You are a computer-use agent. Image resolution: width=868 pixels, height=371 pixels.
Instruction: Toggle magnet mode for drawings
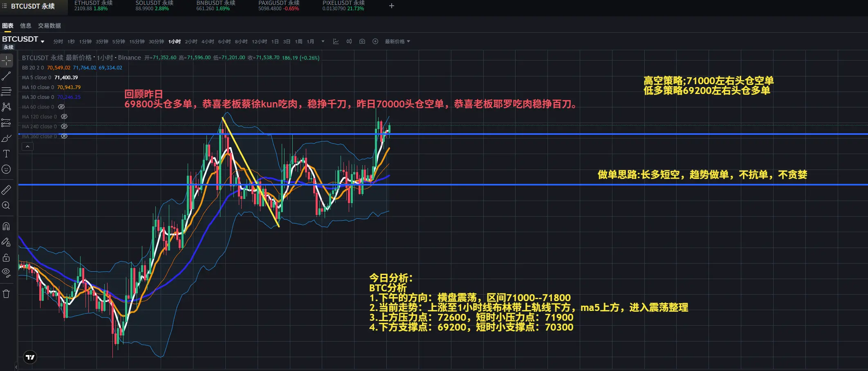point(7,226)
